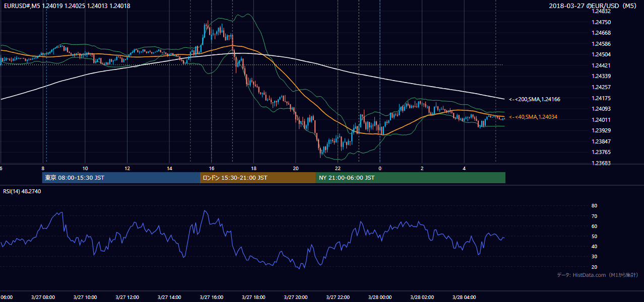The width and height of the screenshot is (644, 302).
Task: Click price axis value 1.24504
Action: pos(601,54)
